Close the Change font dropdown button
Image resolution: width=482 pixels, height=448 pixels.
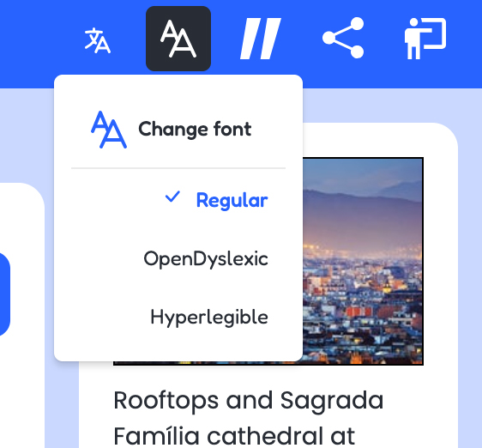pyautogui.click(x=178, y=39)
